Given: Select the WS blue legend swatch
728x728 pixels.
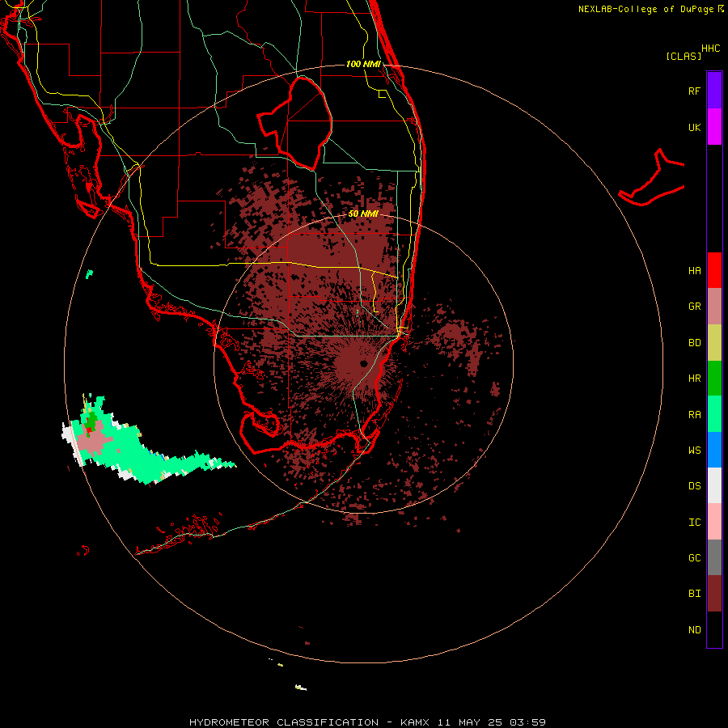Looking at the screenshot, I should (714, 450).
